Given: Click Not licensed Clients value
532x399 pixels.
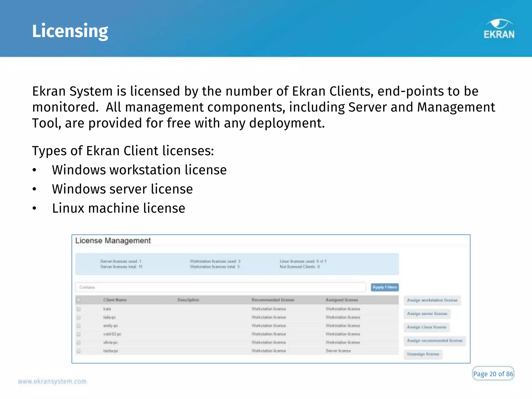Looking at the screenshot, I should pyautogui.click(x=318, y=267).
